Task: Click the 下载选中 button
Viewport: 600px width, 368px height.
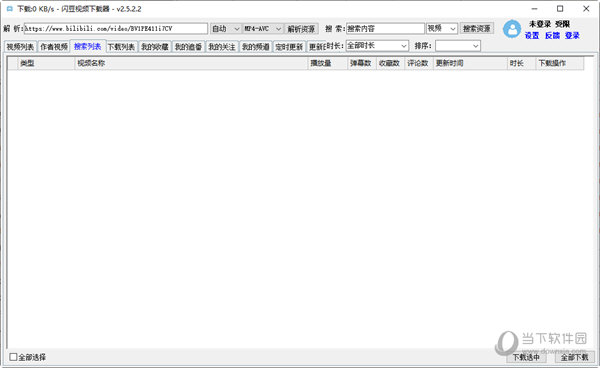Action: click(526, 357)
